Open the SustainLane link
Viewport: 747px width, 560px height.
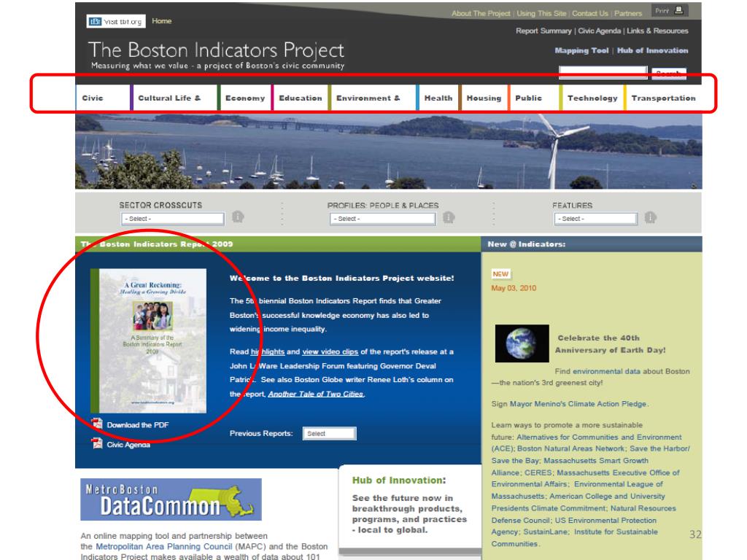(x=546, y=532)
